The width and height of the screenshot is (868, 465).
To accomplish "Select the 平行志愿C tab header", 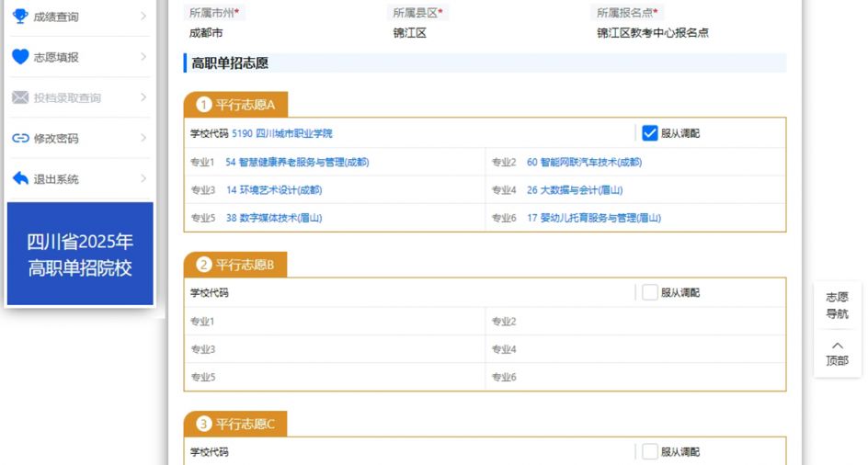I will pos(235,424).
